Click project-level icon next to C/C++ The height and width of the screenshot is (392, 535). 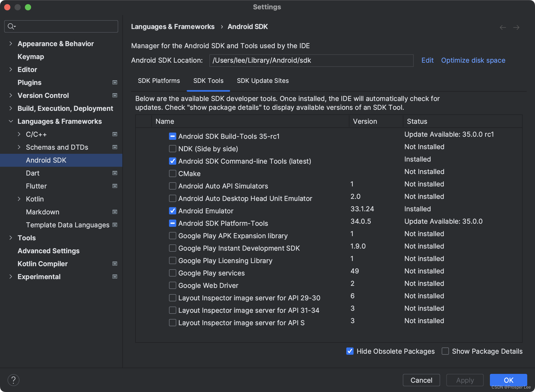click(115, 134)
